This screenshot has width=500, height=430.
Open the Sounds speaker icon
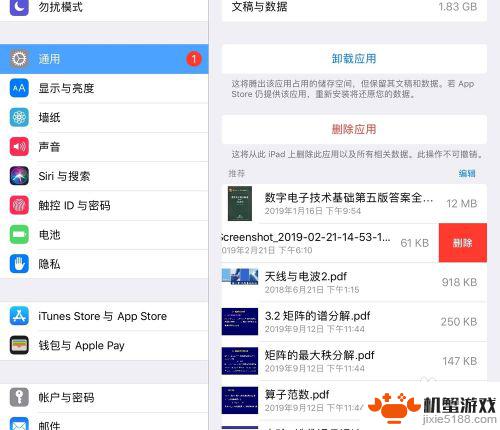(19, 147)
